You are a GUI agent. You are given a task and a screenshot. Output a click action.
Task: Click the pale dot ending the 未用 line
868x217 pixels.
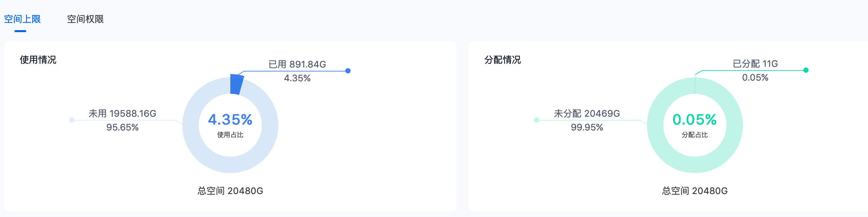tap(72, 120)
